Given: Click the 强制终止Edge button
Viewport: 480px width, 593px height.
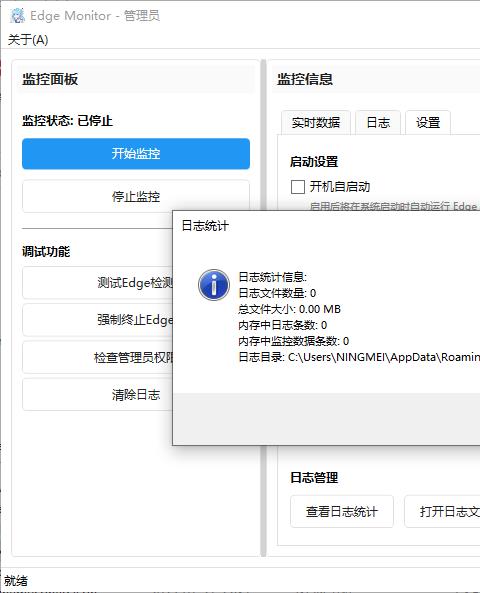Looking at the screenshot, I should click(98, 320).
